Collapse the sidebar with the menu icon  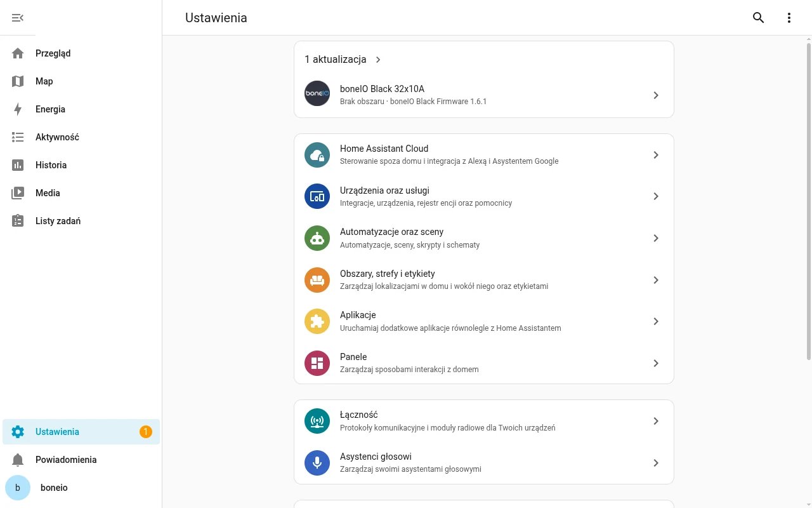pyautogui.click(x=18, y=18)
